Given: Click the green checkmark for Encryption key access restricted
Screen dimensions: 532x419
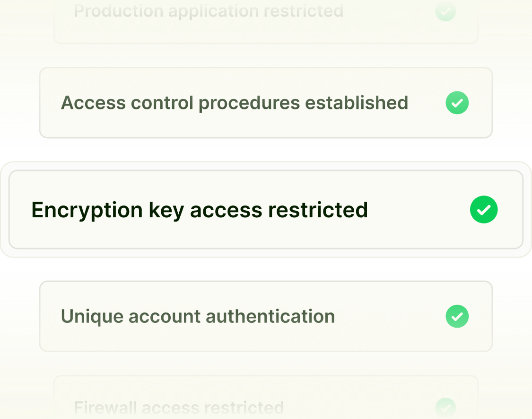Looking at the screenshot, I should tap(483, 209).
